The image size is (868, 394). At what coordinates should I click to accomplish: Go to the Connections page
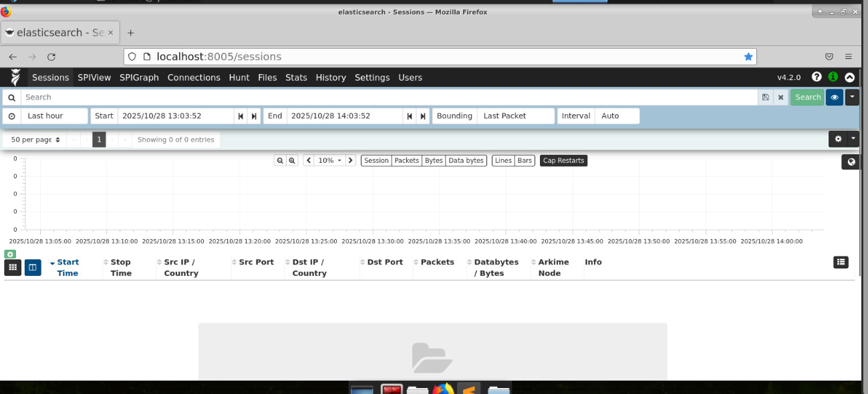coord(194,77)
